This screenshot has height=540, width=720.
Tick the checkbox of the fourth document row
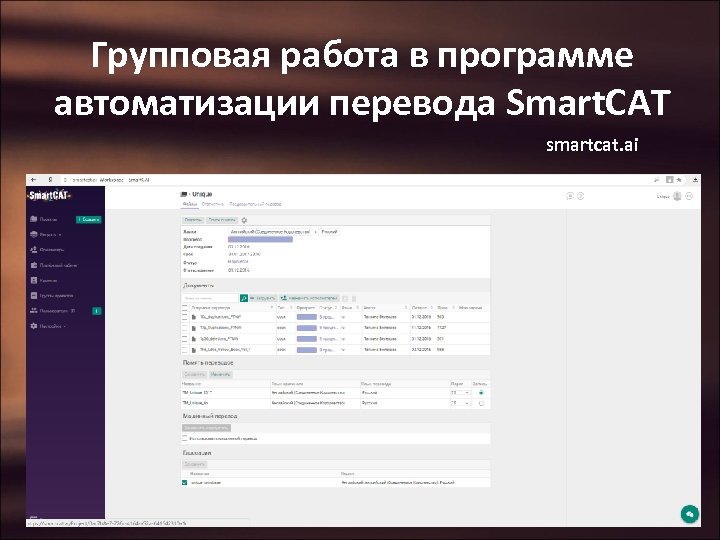click(x=185, y=349)
